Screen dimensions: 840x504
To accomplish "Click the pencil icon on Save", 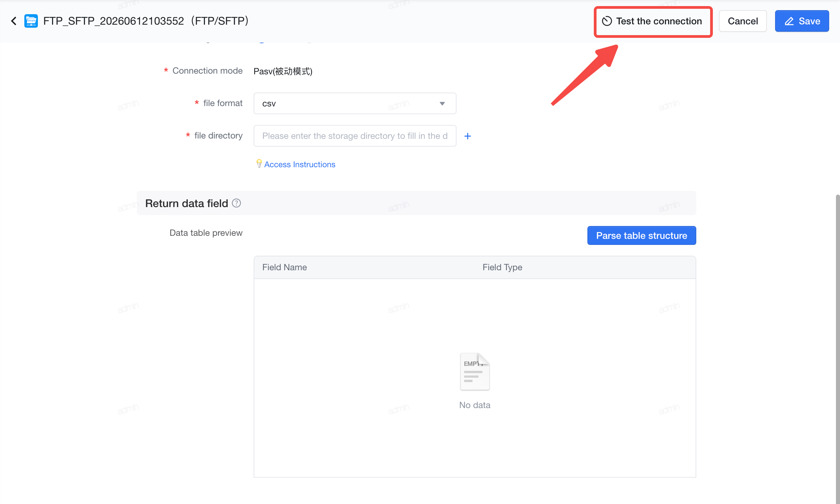I will [x=789, y=21].
